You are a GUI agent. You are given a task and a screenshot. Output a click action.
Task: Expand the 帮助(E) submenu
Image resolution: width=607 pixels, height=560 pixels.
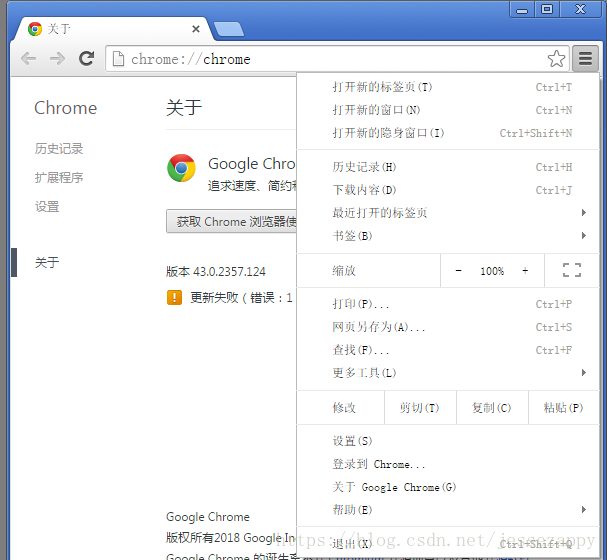coord(448,510)
